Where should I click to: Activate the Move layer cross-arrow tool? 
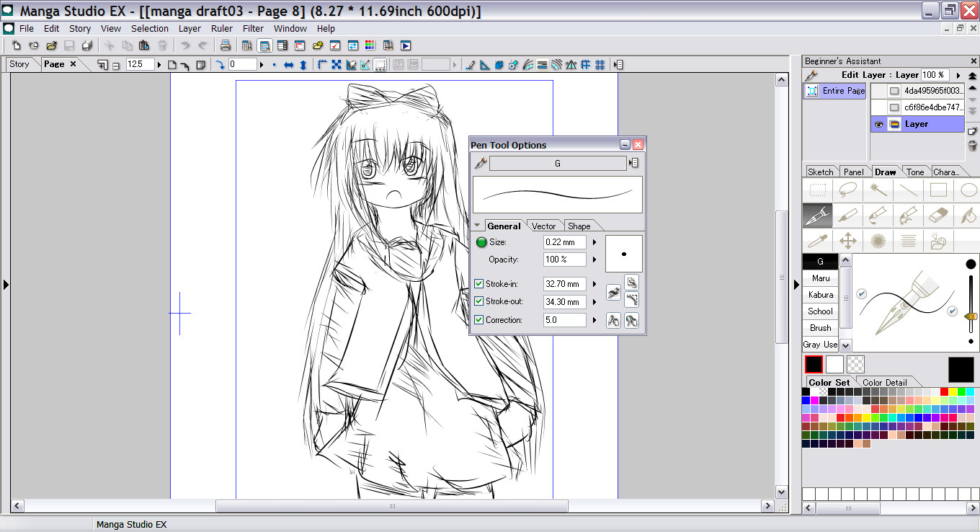(x=847, y=240)
